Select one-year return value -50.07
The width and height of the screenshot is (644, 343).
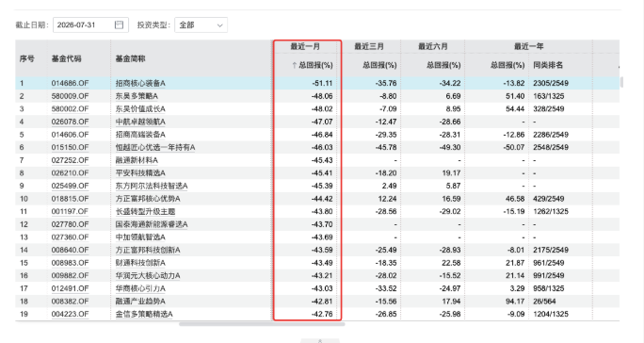(x=514, y=147)
